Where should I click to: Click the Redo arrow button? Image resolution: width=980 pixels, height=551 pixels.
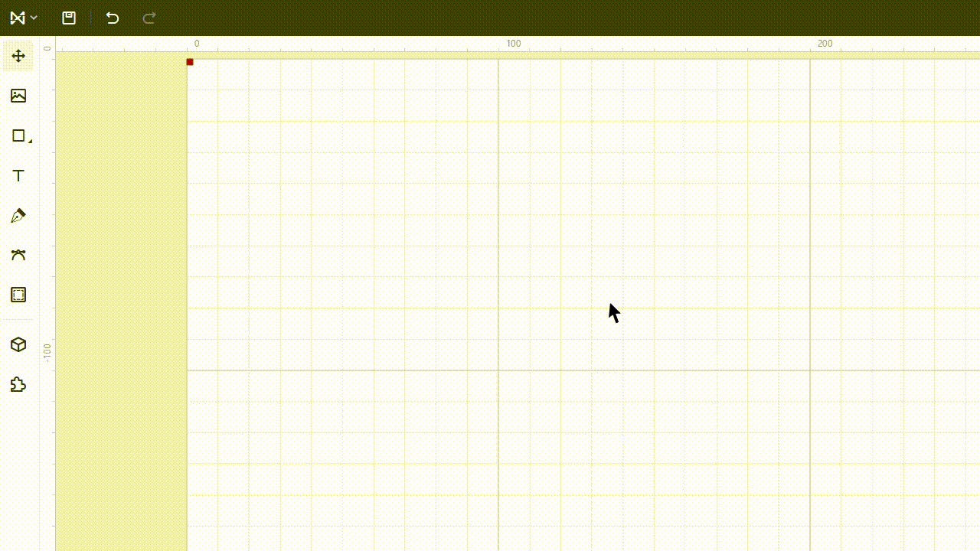point(149,18)
